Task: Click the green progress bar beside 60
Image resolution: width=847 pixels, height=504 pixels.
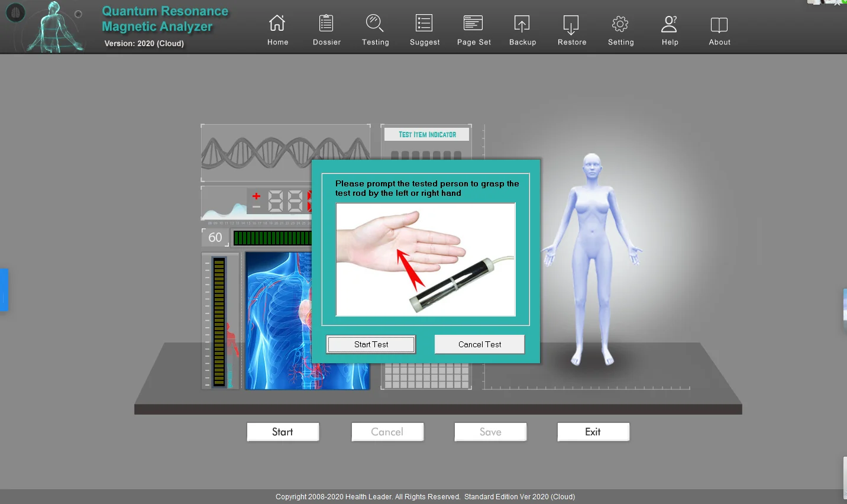Action: 272,237
